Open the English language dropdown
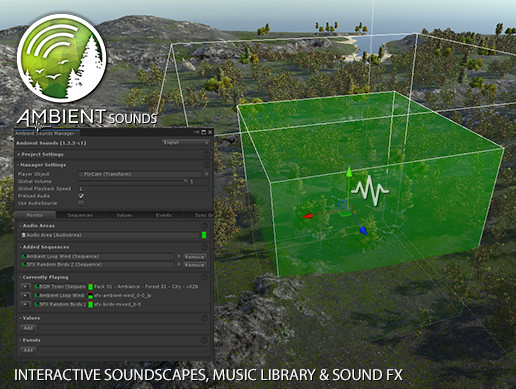The height and width of the screenshot is (389, 516). click(x=186, y=143)
